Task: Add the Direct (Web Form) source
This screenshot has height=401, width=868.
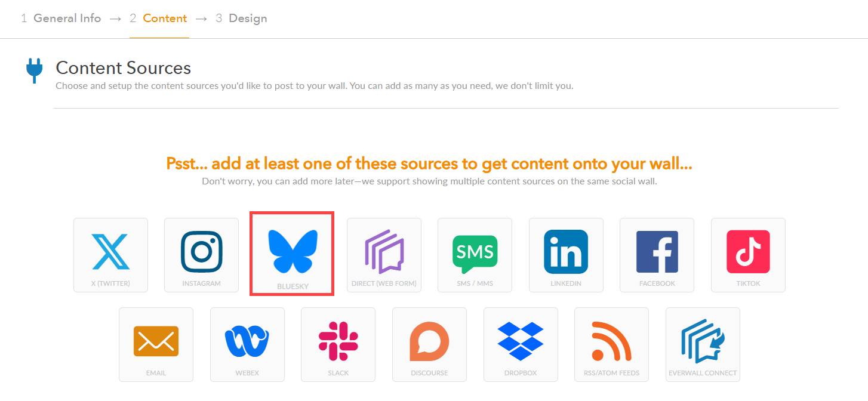Action: [x=384, y=255]
